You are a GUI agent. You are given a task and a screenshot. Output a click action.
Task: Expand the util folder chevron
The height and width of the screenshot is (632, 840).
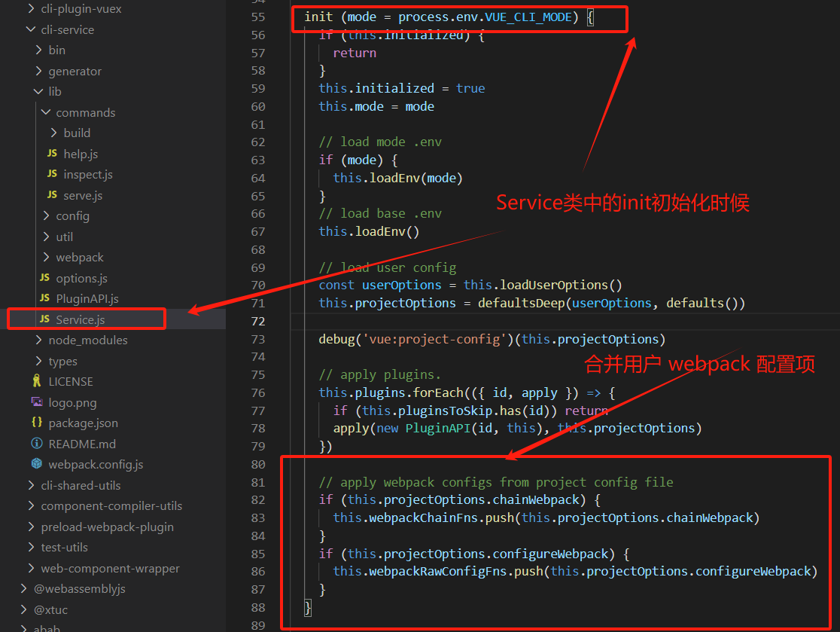point(46,237)
